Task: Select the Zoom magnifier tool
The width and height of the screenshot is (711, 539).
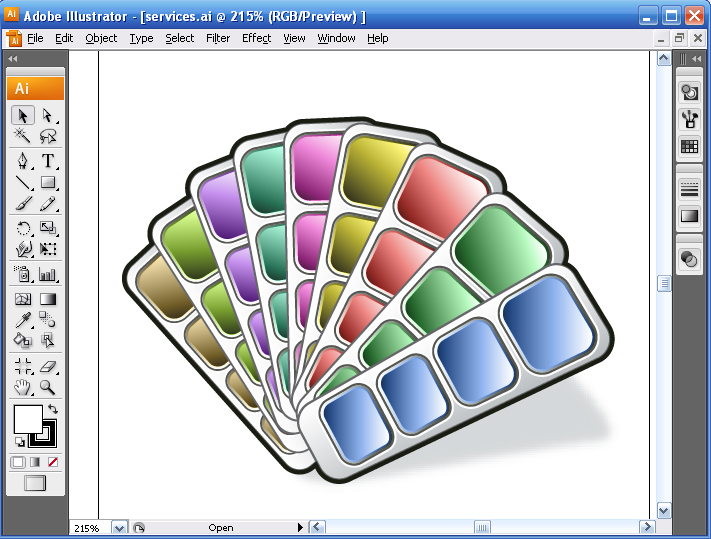Action: (47, 388)
